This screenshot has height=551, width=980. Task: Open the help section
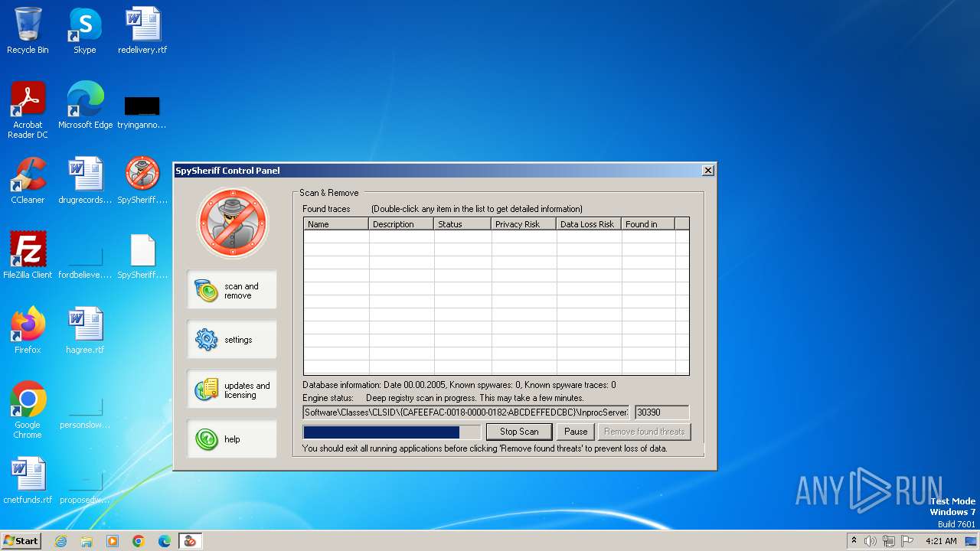tap(232, 439)
